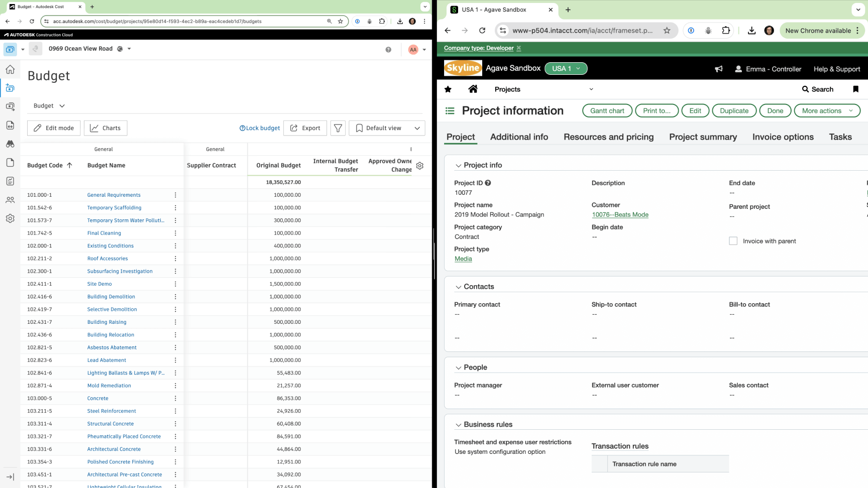Open the Media project type link
868x488 pixels.
(x=463, y=259)
